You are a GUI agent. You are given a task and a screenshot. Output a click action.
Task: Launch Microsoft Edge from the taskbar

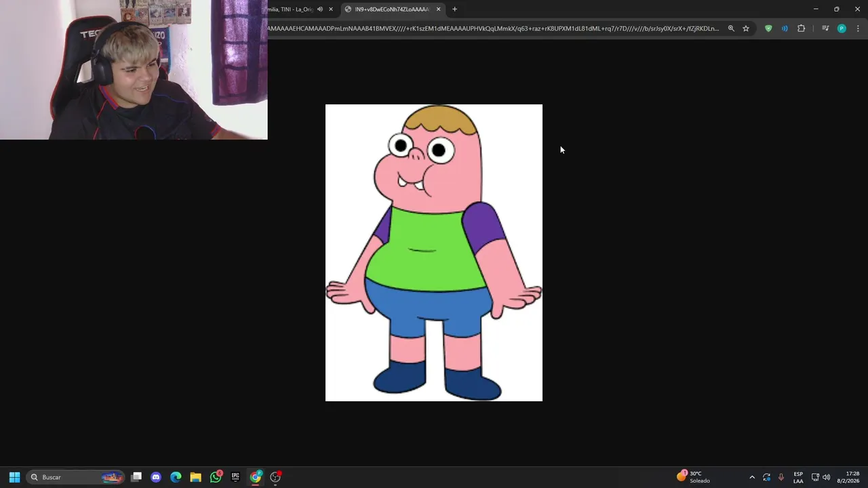(176, 477)
